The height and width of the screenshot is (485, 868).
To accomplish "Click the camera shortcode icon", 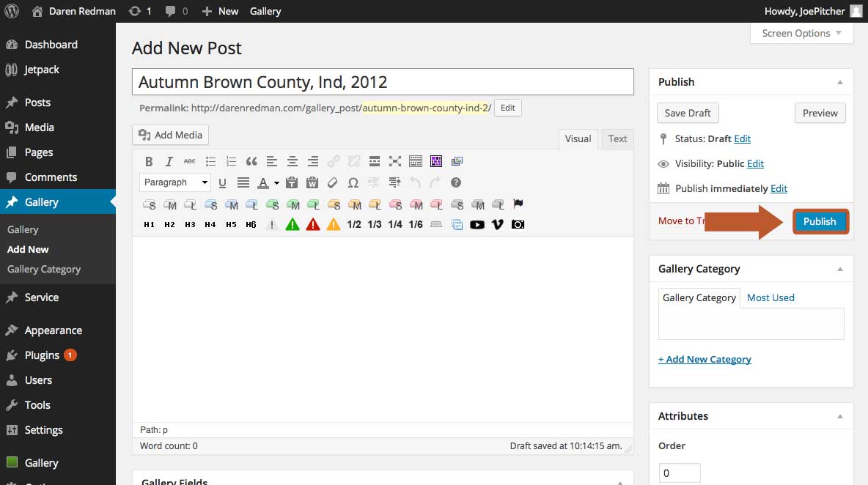I will click(518, 224).
